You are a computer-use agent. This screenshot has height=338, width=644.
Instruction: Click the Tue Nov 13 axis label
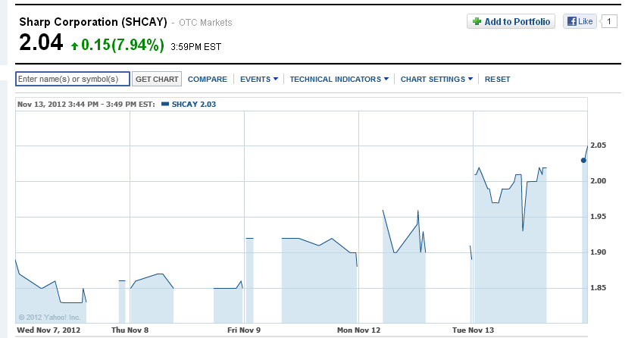(x=473, y=330)
